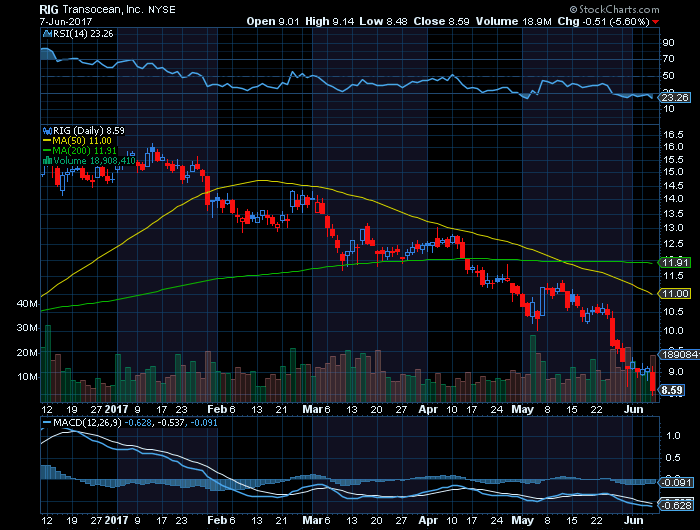
Task: Click the NYSE exchange label
Action: pos(162,10)
